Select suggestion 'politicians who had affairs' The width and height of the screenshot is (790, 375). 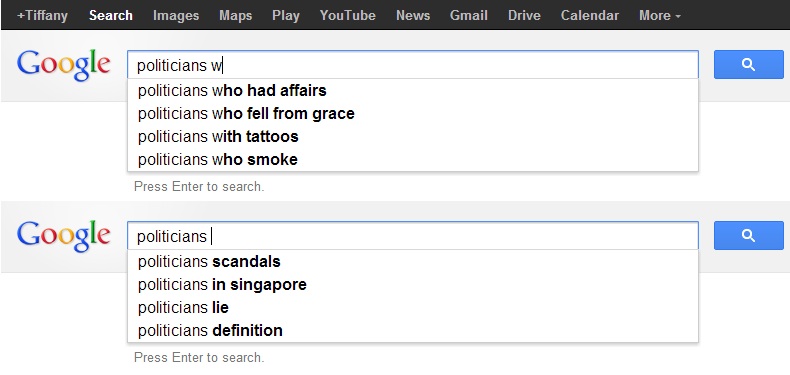[x=413, y=91]
